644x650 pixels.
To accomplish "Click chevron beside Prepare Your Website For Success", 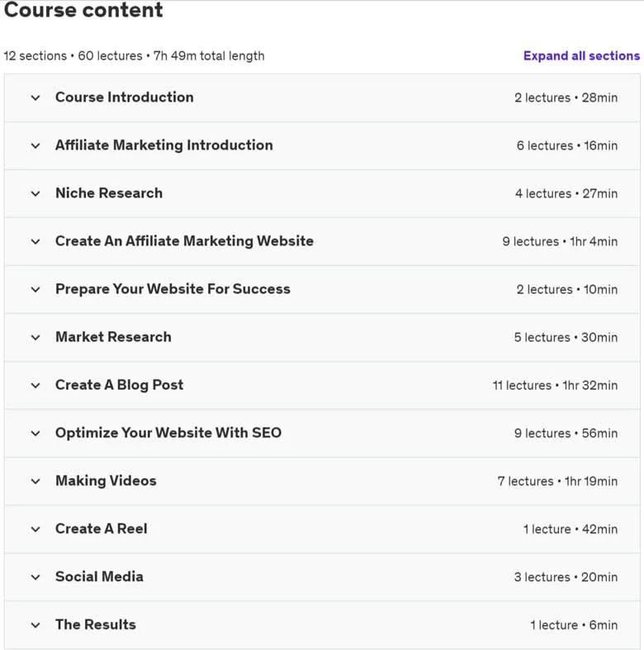I will pyautogui.click(x=36, y=290).
